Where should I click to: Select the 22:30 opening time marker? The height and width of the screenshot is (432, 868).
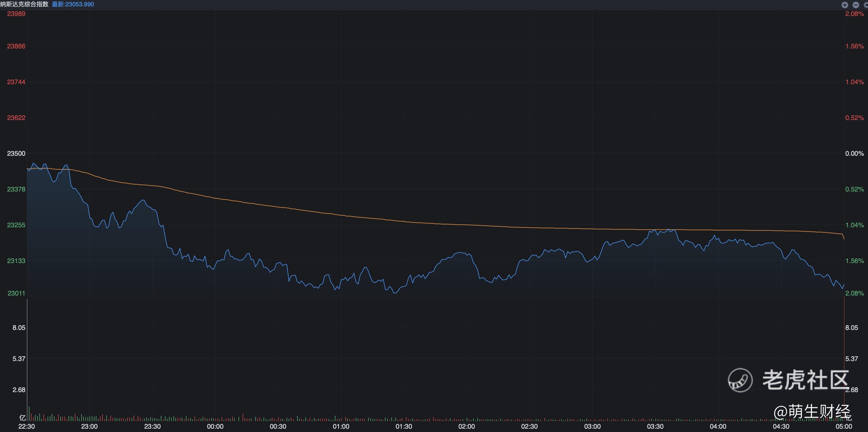(27, 426)
